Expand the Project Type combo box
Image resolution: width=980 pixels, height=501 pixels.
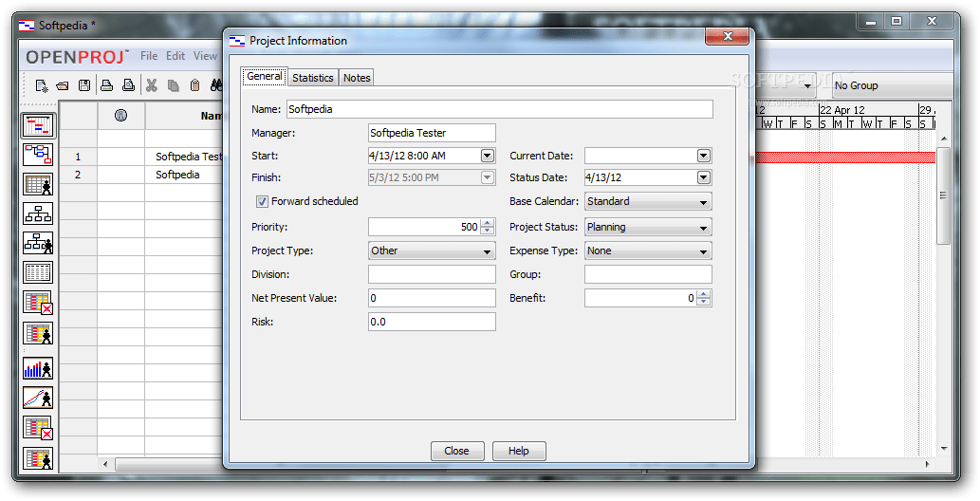pyautogui.click(x=432, y=250)
